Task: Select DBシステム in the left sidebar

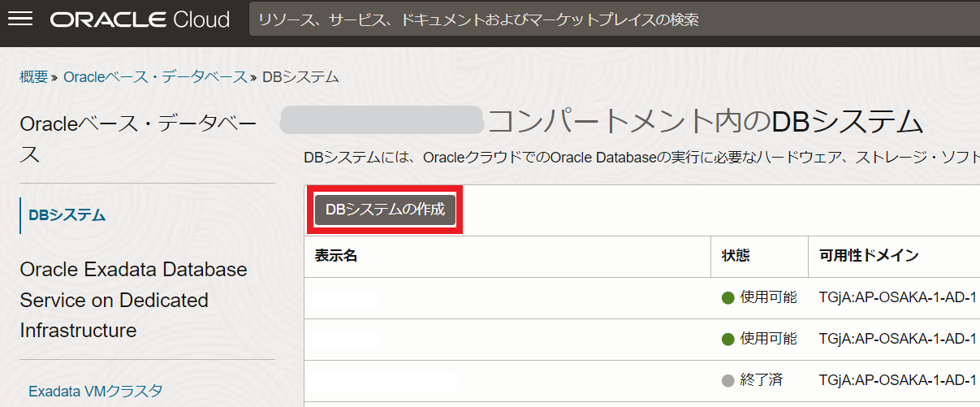Action: (67, 215)
